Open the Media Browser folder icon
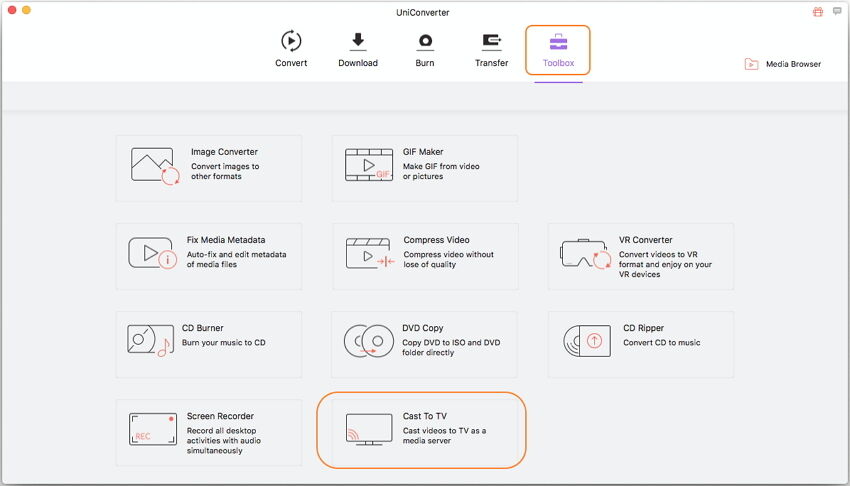Viewport: 850px width, 486px height. click(x=751, y=64)
